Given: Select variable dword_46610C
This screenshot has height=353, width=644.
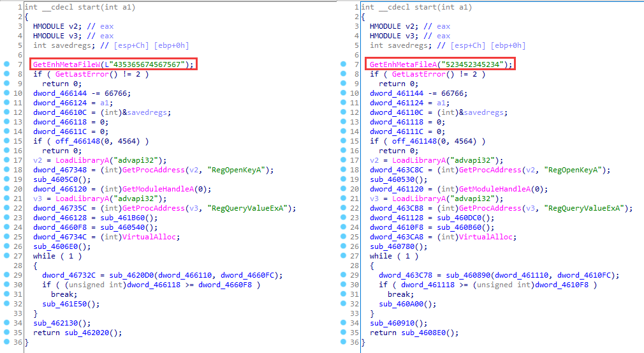Looking at the screenshot, I should [60, 112].
